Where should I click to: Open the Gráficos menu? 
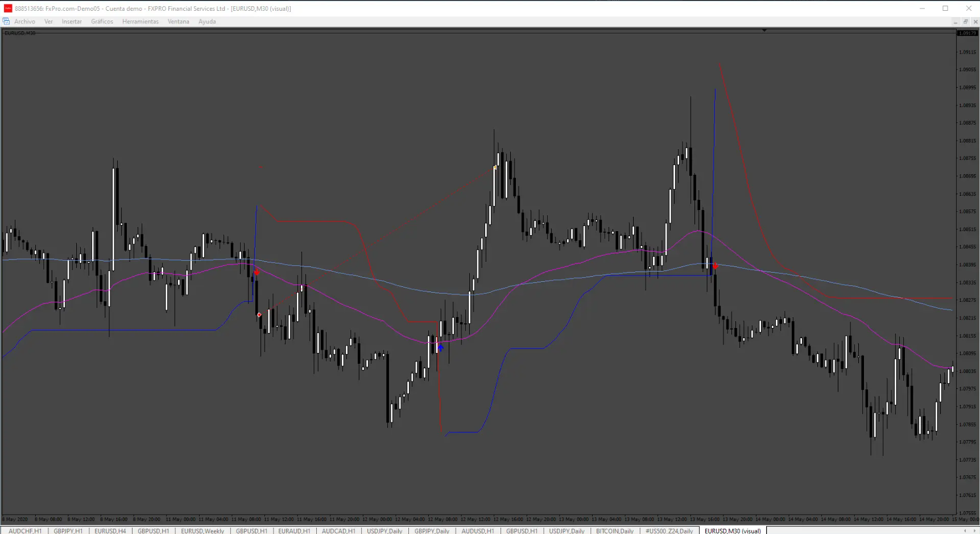102,22
